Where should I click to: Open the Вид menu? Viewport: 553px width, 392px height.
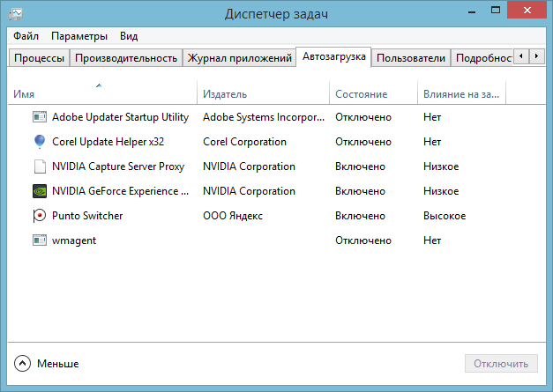pyautogui.click(x=129, y=36)
